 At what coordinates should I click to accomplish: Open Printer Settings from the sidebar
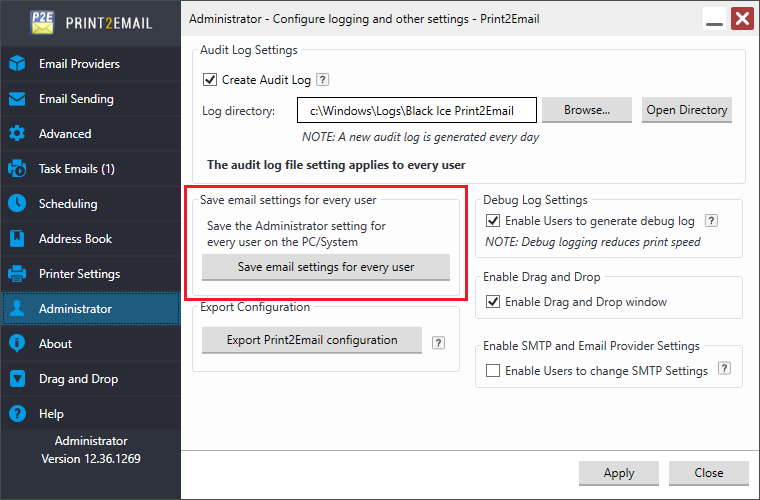tap(91, 274)
